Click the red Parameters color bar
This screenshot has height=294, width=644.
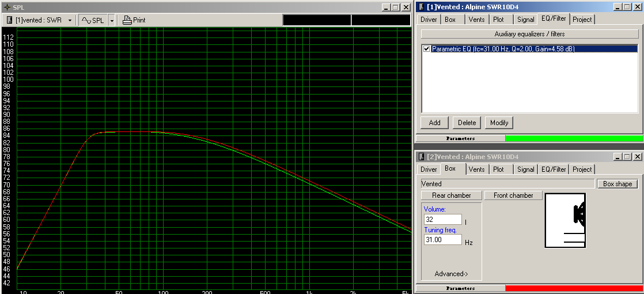[x=574, y=288]
